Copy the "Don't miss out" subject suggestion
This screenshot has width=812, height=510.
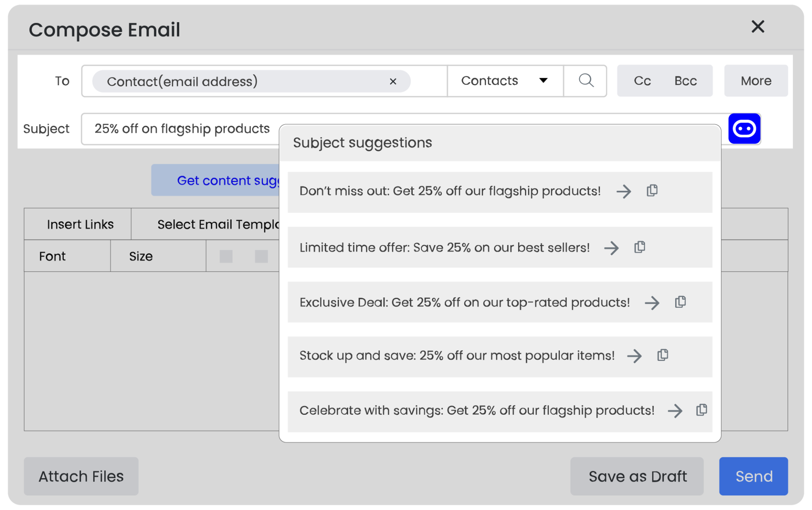pos(652,191)
